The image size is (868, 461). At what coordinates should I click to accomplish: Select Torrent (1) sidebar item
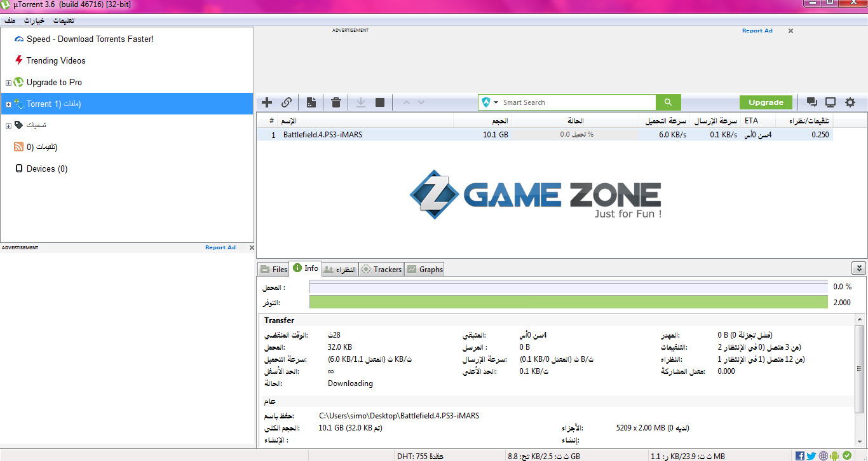pyautogui.click(x=127, y=104)
